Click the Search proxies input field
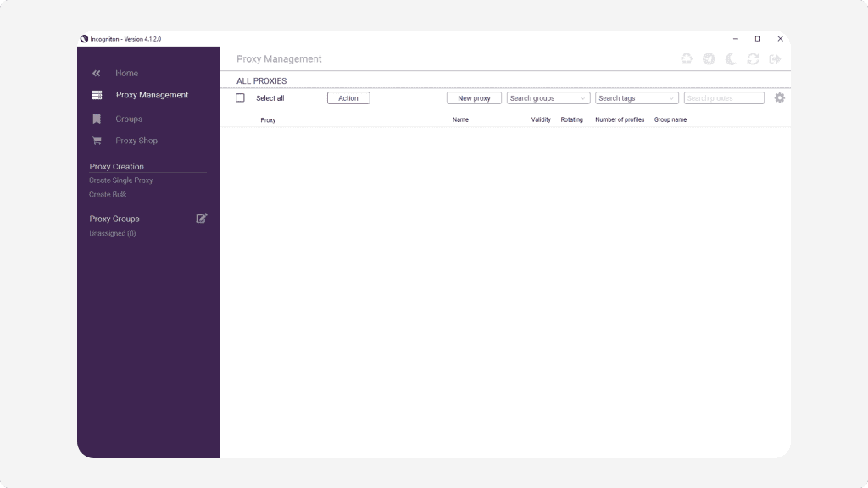Viewport: 868px width, 488px height. [723, 98]
